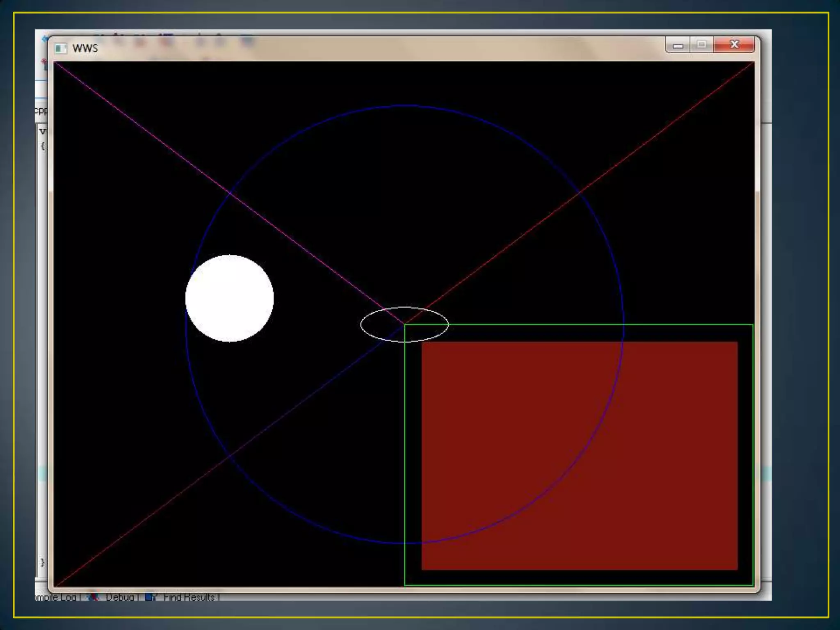Click the Find Results tab icon
This screenshot has height=630, width=840.
151,597
